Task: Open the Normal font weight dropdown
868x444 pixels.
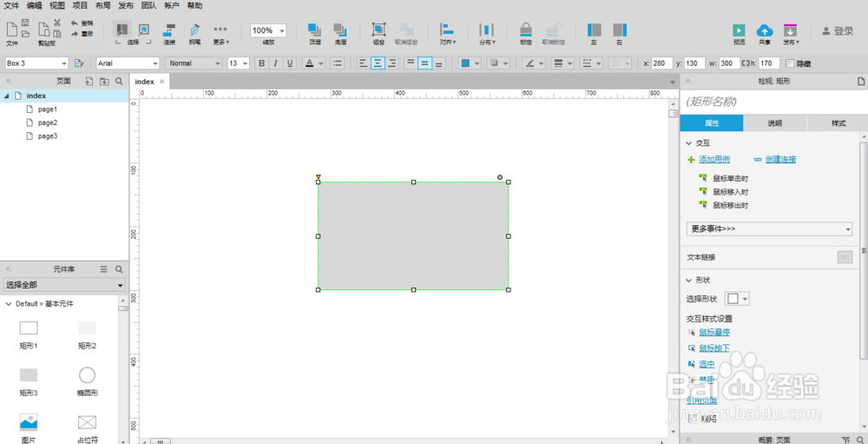Action: click(194, 63)
